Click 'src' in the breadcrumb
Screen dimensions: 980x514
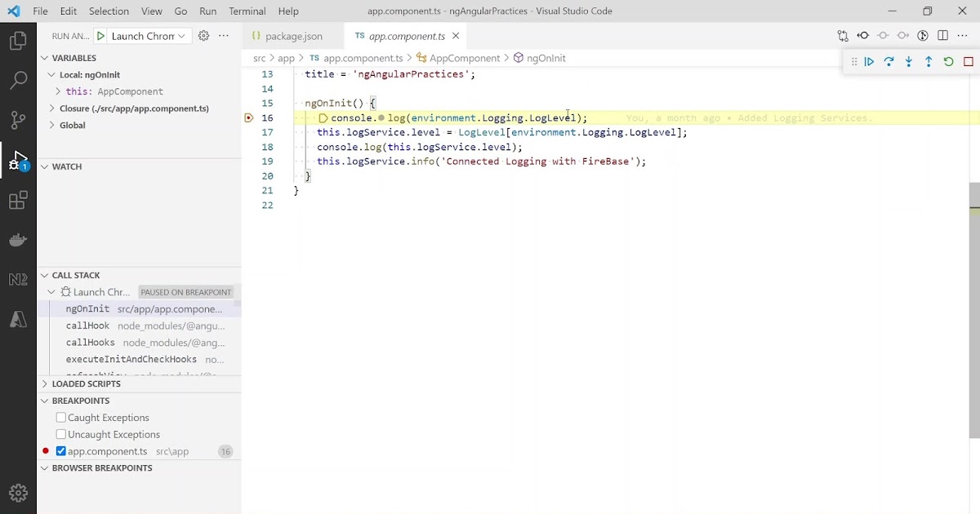[x=260, y=58]
